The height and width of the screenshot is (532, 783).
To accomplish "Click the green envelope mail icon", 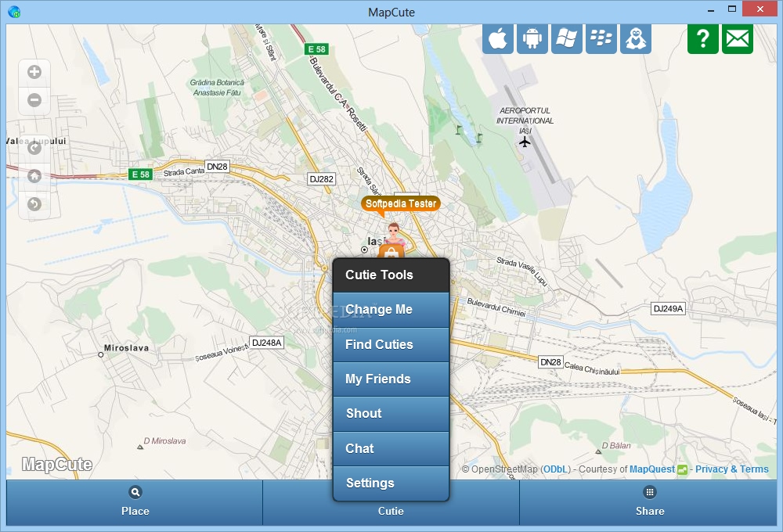I will [x=737, y=38].
